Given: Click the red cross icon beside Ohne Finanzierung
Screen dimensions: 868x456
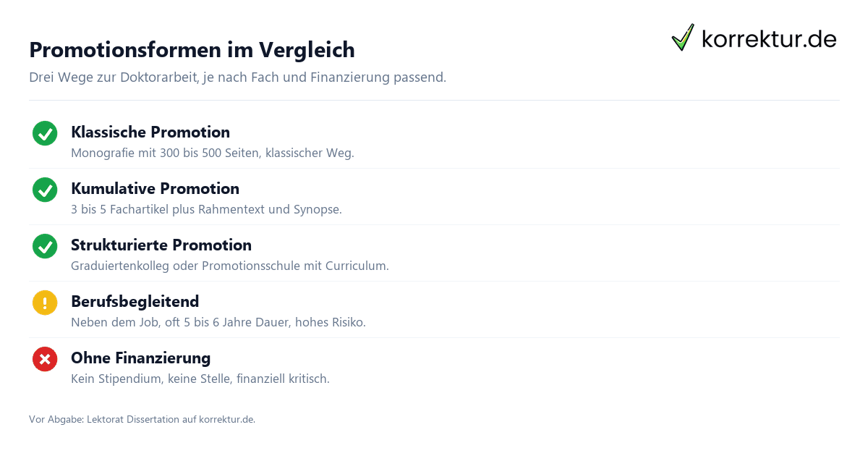Looking at the screenshot, I should tap(45, 359).
